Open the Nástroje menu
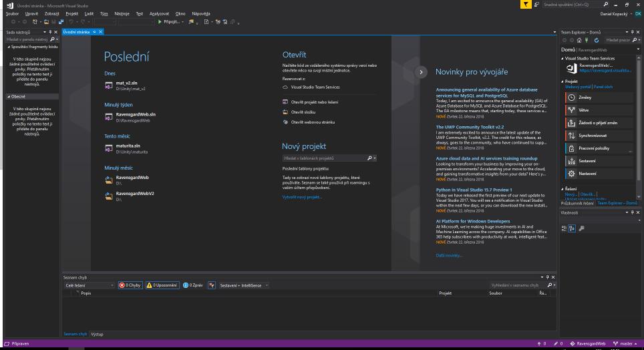The image size is (644, 350). click(122, 13)
